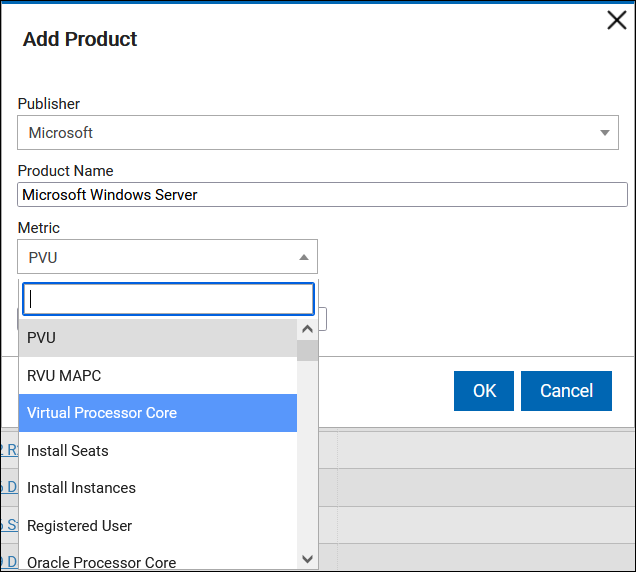The image size is (636, 572).
Task: Choose RVU MAPC metric option
Action: 158,376
